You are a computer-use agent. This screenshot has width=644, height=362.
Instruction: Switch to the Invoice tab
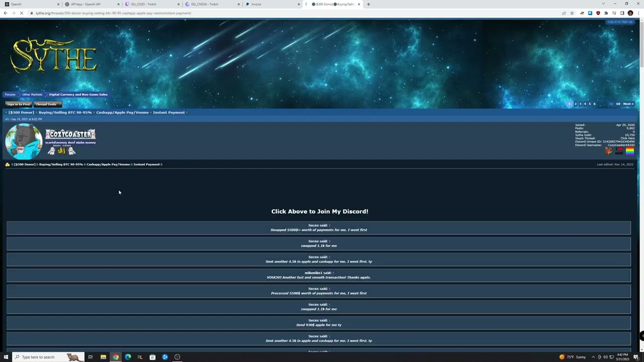tap(272, 4)
